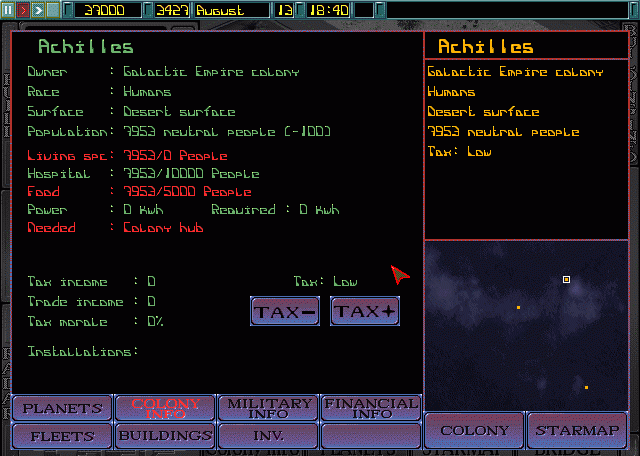Click the credits display showing 27000
This screenshot has height=456, width=640.
103,9
